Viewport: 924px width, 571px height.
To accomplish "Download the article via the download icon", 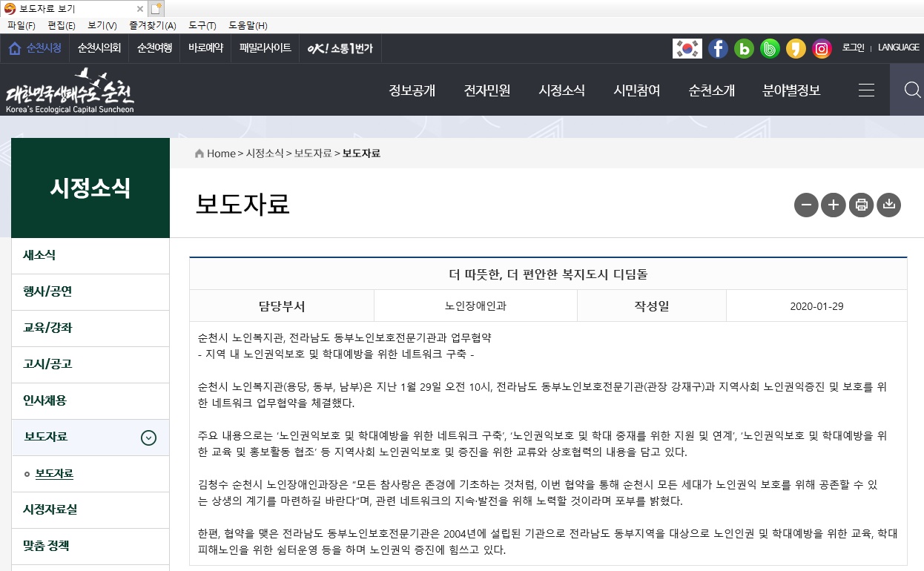I will coord(888,205).
